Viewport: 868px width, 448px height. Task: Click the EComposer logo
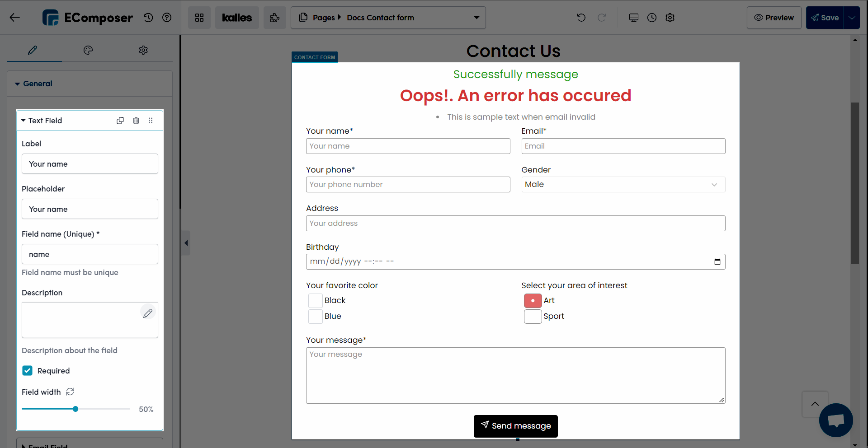[88, 18]
